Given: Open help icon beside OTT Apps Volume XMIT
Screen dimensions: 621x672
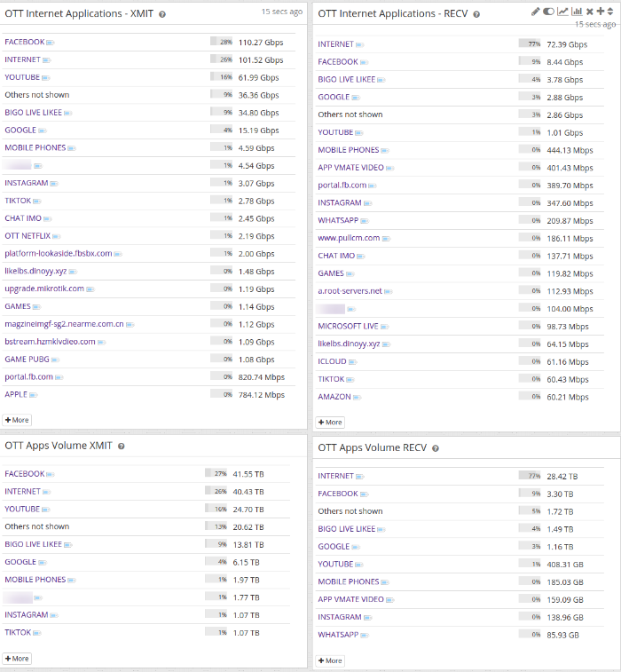Looking at the screenshot, I should (x=122, y=447).
